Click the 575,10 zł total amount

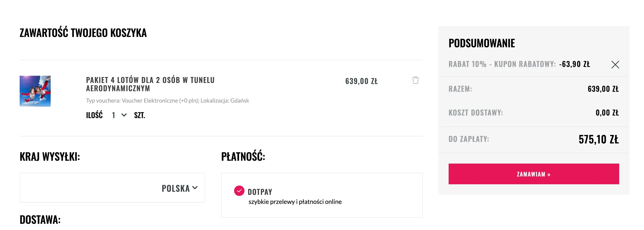point(599,140)
